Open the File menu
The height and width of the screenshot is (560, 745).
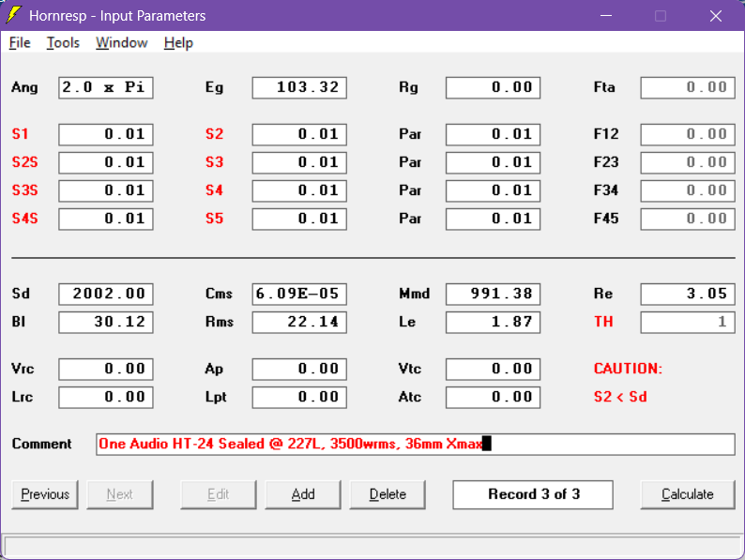20,43
